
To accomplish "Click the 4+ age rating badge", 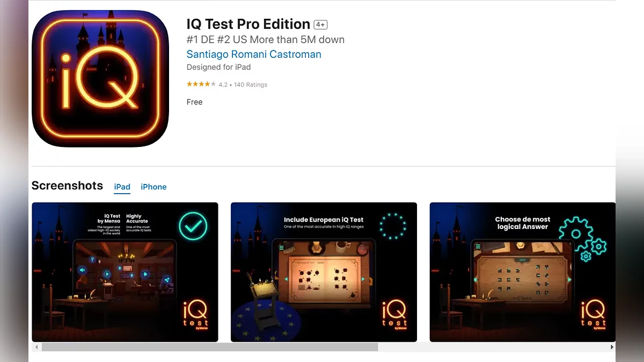I will (320, 25).
